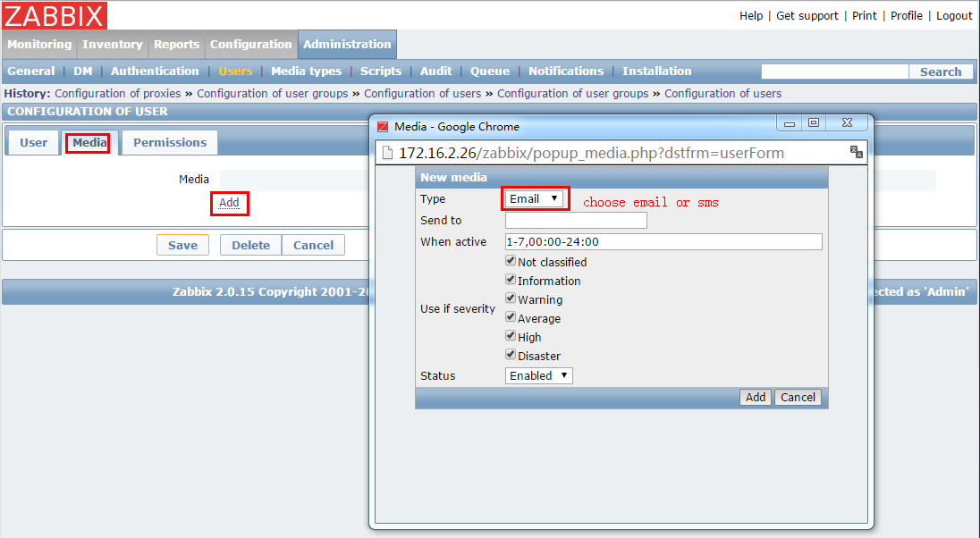Click the translate icon in popup address bar
Image resolution: width=980 pixels, height=538 pixels.
856,152
